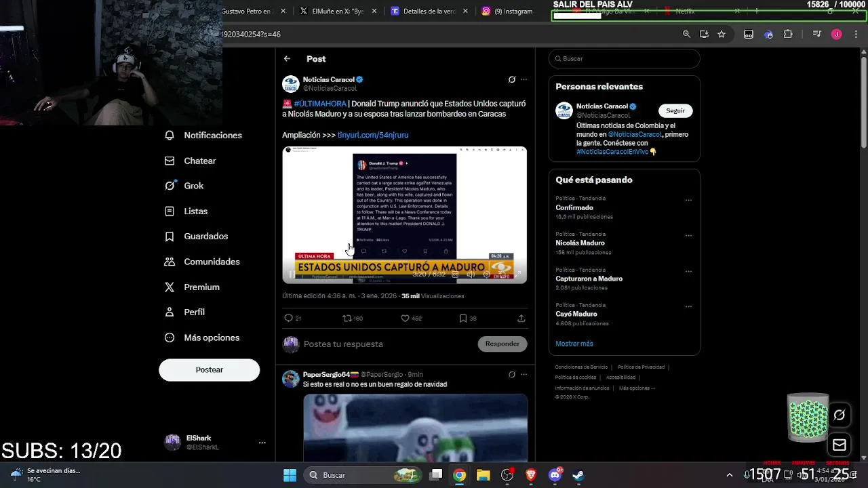
Task: Click the Responder button
Action: pos(502,344)
